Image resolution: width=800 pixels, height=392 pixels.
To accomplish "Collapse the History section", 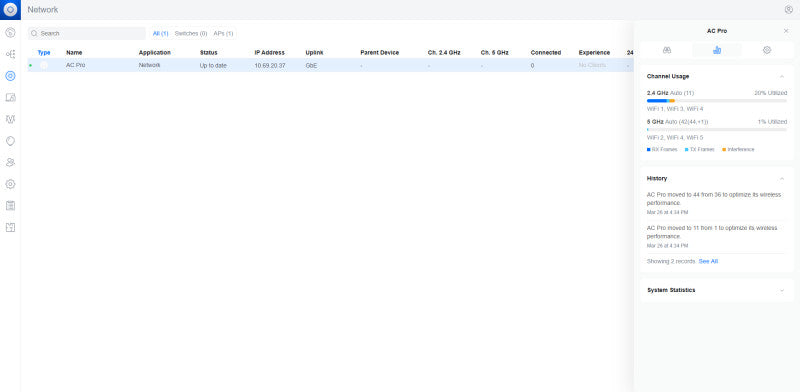I will [782, 178].
